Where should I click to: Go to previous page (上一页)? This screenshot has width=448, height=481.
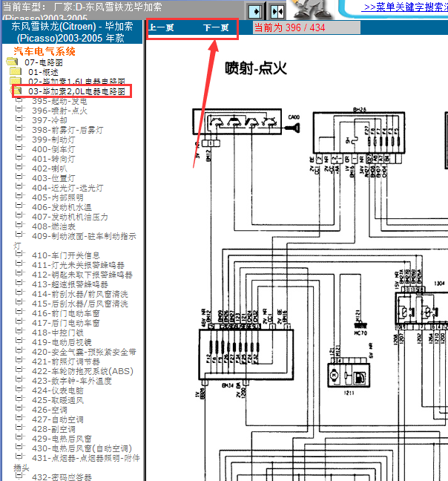click(162, 28)
